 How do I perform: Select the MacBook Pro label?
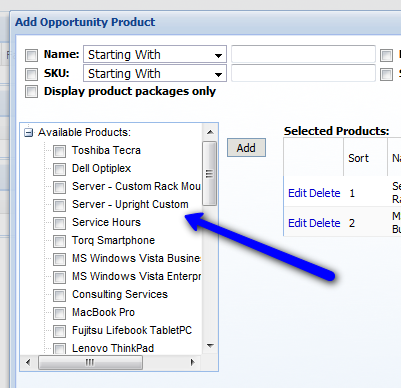pos(103,313)
